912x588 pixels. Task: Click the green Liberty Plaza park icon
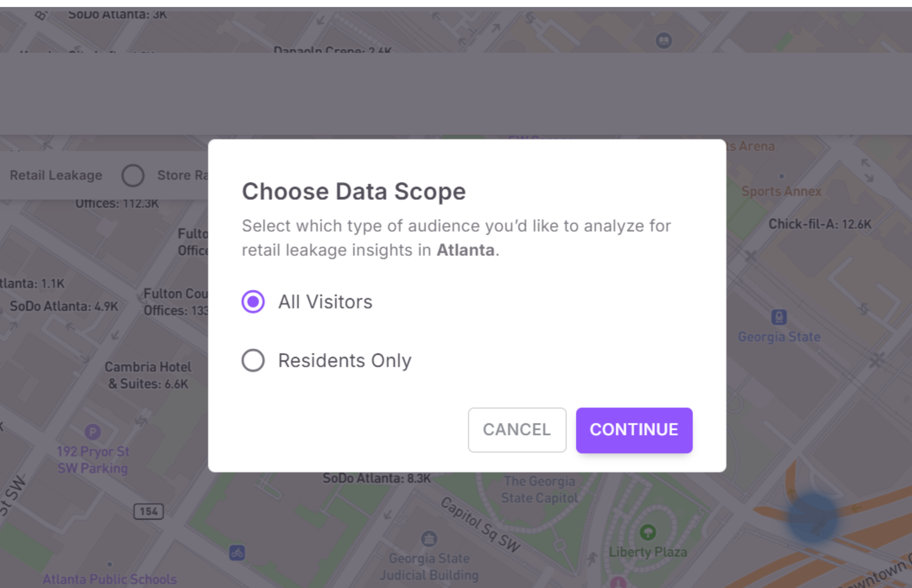[647, 532]
